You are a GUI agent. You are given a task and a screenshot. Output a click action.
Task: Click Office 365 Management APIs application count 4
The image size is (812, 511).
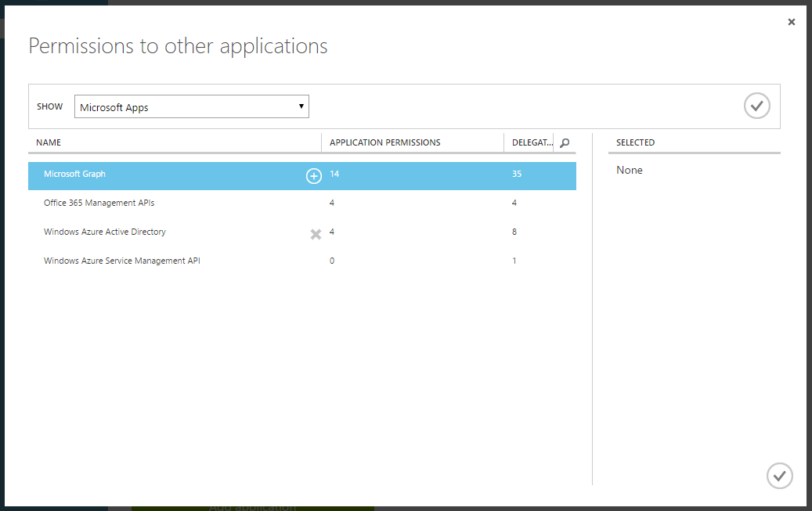(332, 203)
